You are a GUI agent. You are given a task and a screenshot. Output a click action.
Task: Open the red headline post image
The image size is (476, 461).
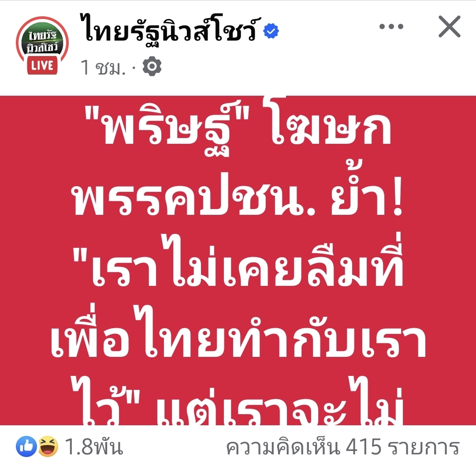click(238, 260)
